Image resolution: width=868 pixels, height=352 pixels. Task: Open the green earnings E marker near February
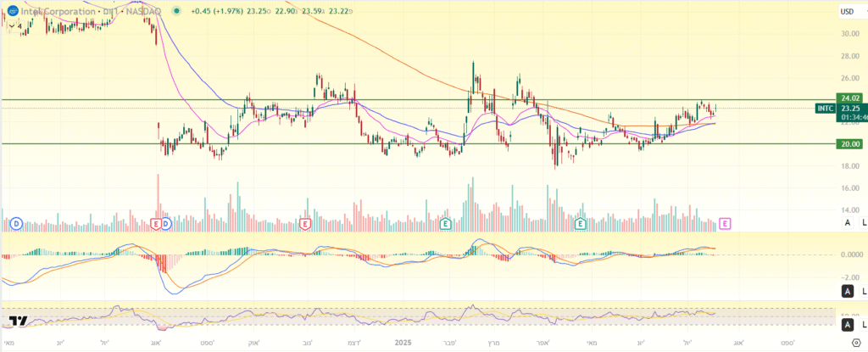[445, 224]
